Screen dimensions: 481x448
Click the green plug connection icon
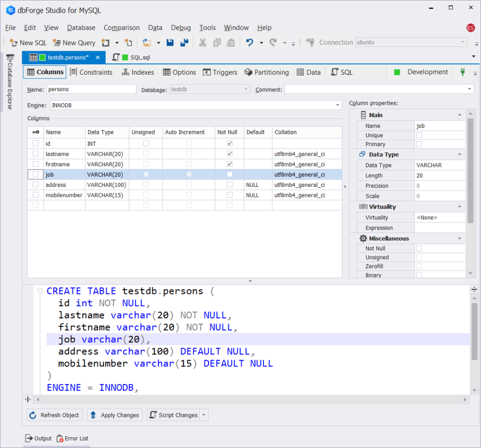click(x=463, y=72)
